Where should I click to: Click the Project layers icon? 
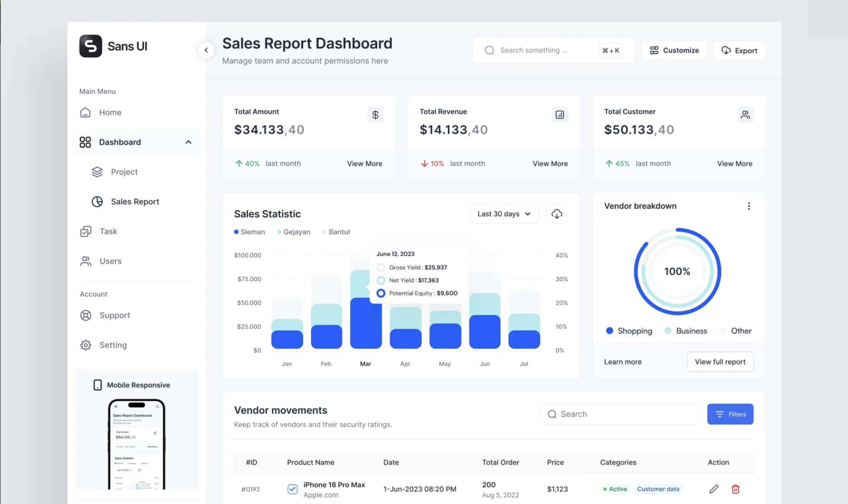(97, 172)
